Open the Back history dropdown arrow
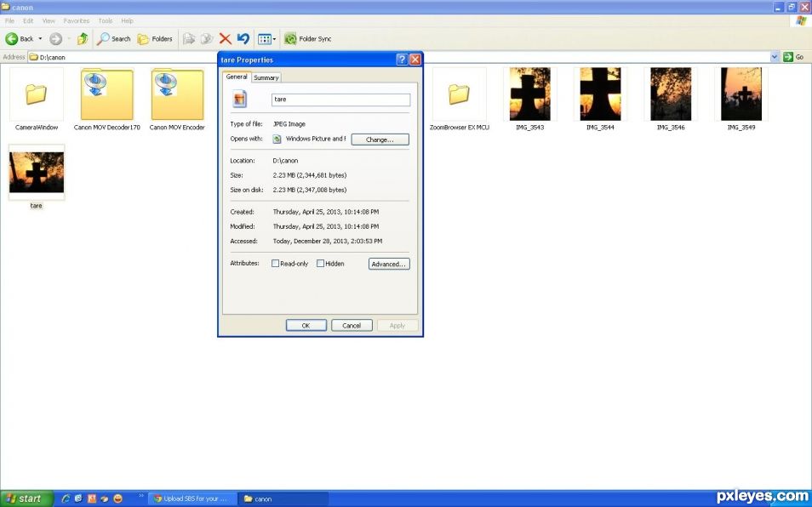The height and width of the screenshot is (507, 812). 40,39
